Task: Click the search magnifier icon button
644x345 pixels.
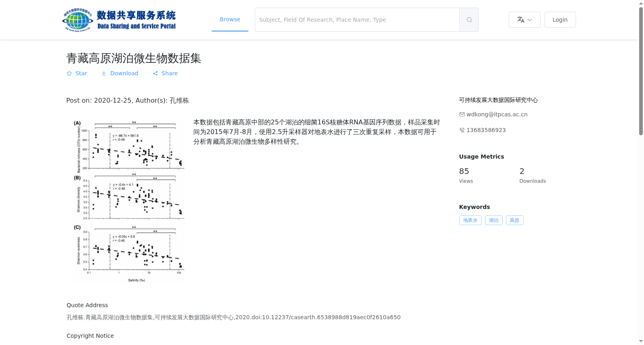Action: tap(469, 20)
